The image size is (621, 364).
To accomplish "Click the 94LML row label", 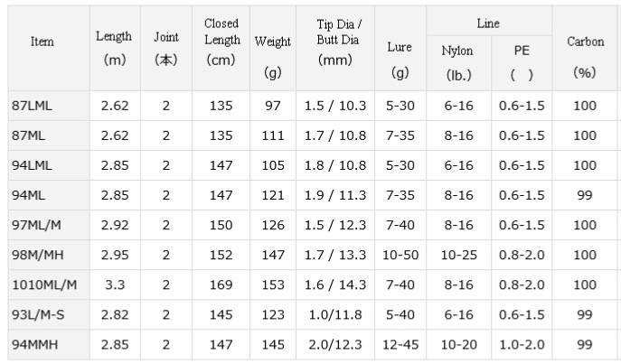I will click(x=32, y=165).
